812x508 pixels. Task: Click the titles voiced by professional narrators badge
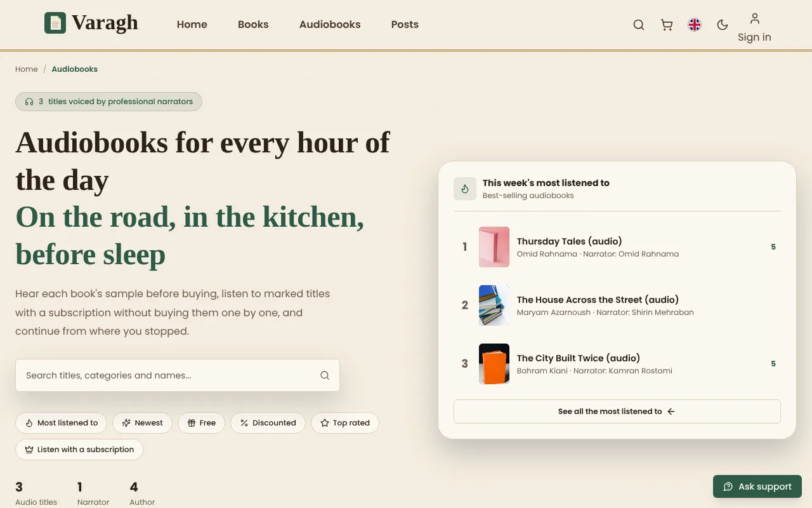[x=108, y=102]
